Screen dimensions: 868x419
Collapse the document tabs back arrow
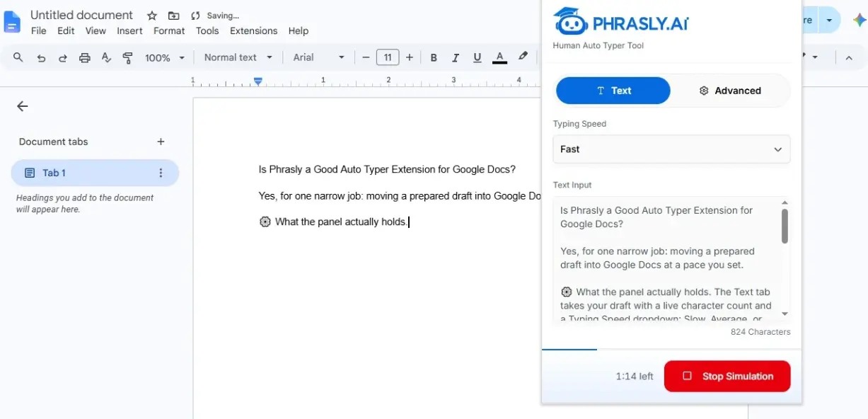tap(23, 106)
